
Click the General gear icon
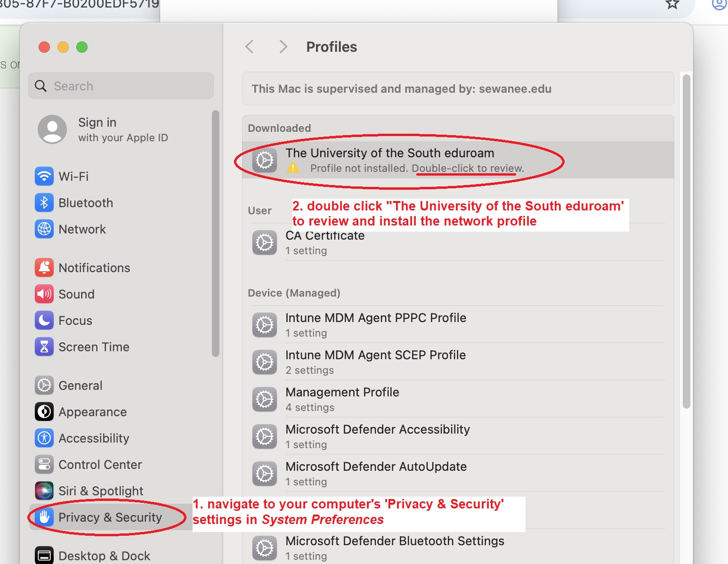tap(44, 386)
